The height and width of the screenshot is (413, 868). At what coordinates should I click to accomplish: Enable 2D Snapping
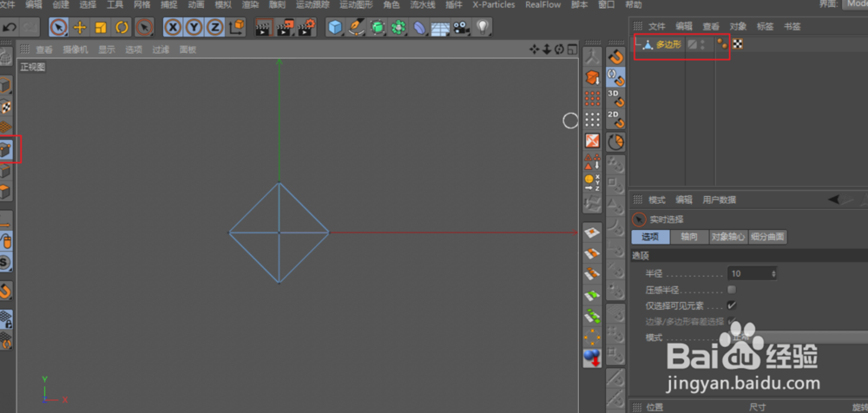click(x=616, y=120)
